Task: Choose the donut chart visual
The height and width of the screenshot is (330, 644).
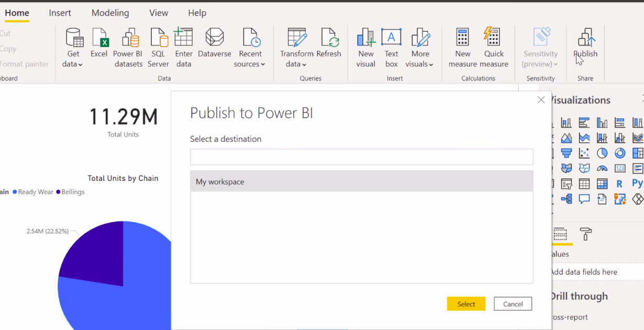Action: [x=620, y=153]
